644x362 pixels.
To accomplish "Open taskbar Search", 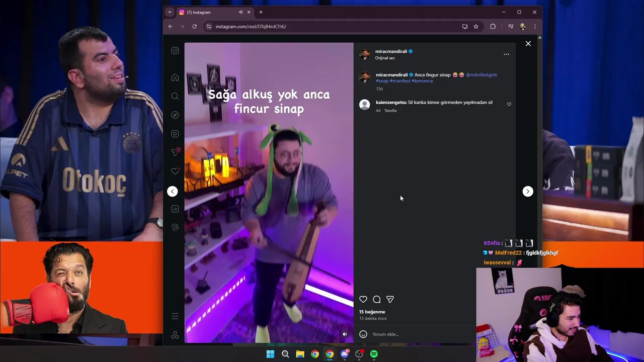I will coord(285,354).
